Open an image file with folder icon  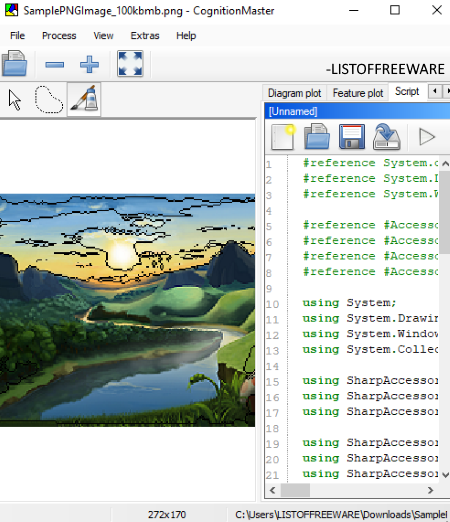[x=14, y=64]
